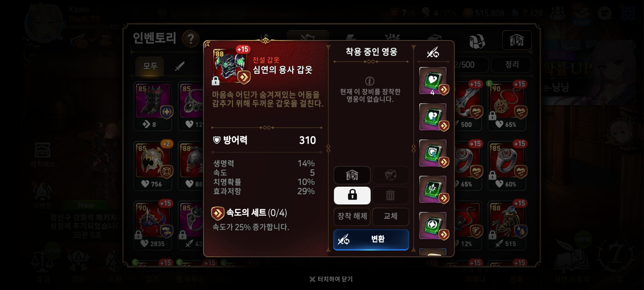Open the equipment storage helmet icon button
Image resolution: width=644 pixels, height=290 pixels.
pyautogui.click(x=352, y=175)
